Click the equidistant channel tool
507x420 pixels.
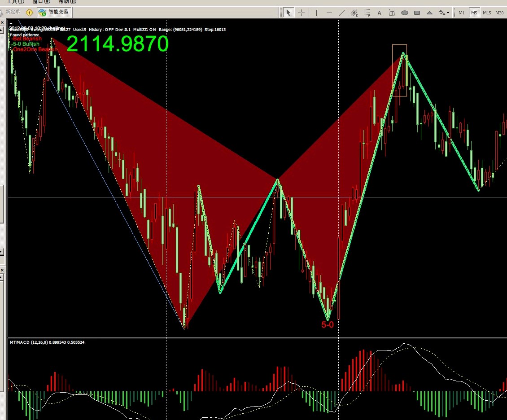coord(354,13)
